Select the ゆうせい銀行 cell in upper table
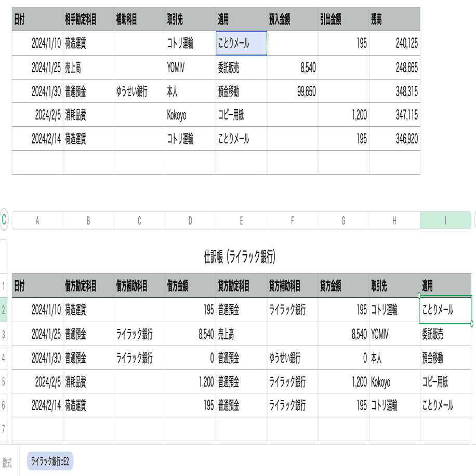 (x=139, y=91)
